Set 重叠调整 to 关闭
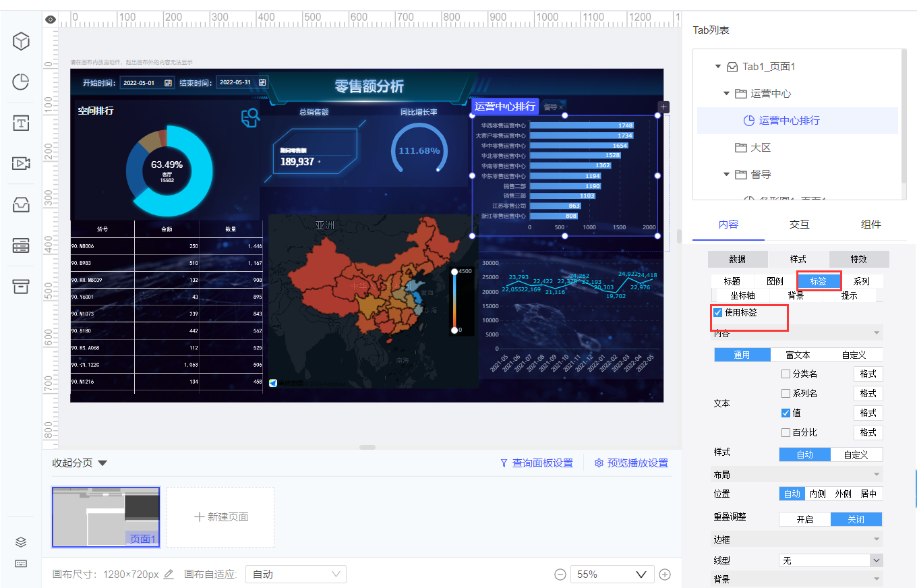Screen dimensions: 917x588 (x=856, y=519)
